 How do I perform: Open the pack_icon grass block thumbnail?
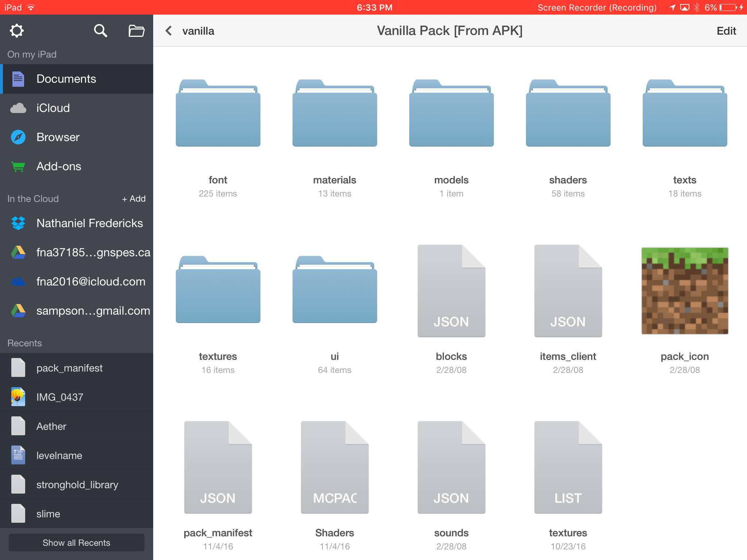pyautogui.click(x=685, y=291)
